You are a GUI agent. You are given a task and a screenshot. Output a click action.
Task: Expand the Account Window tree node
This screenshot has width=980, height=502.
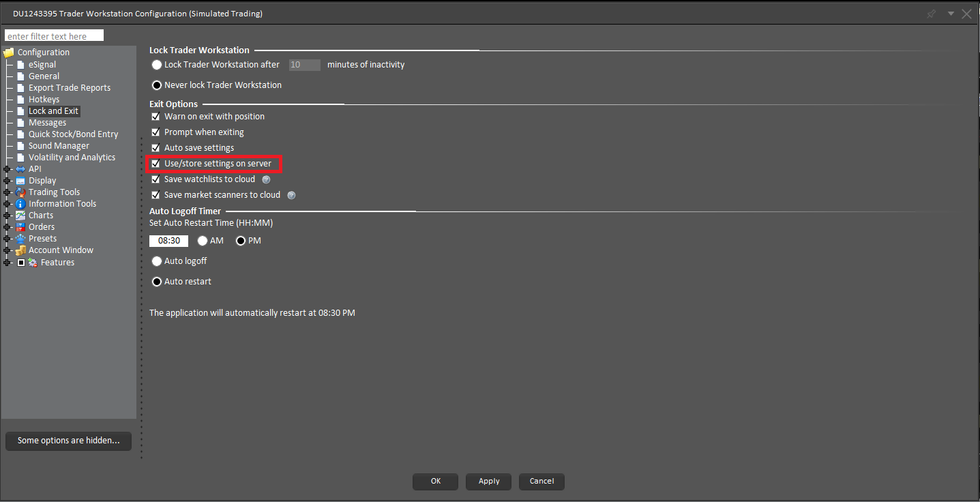coord(8,250)
